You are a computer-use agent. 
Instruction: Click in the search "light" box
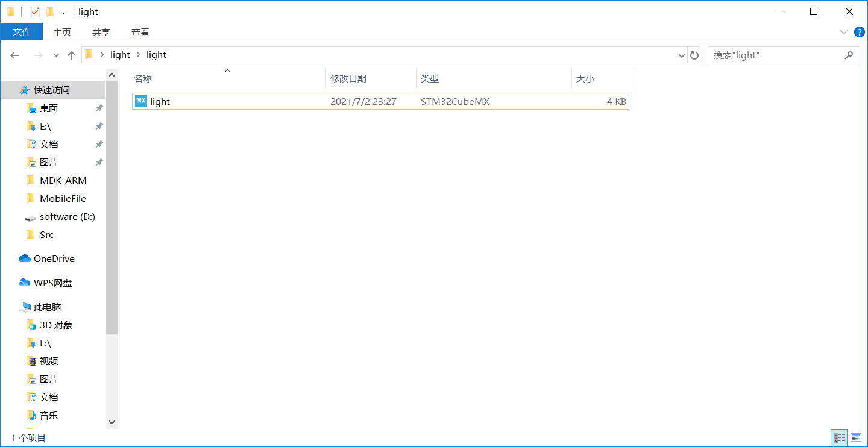click(x=784, y=55)
